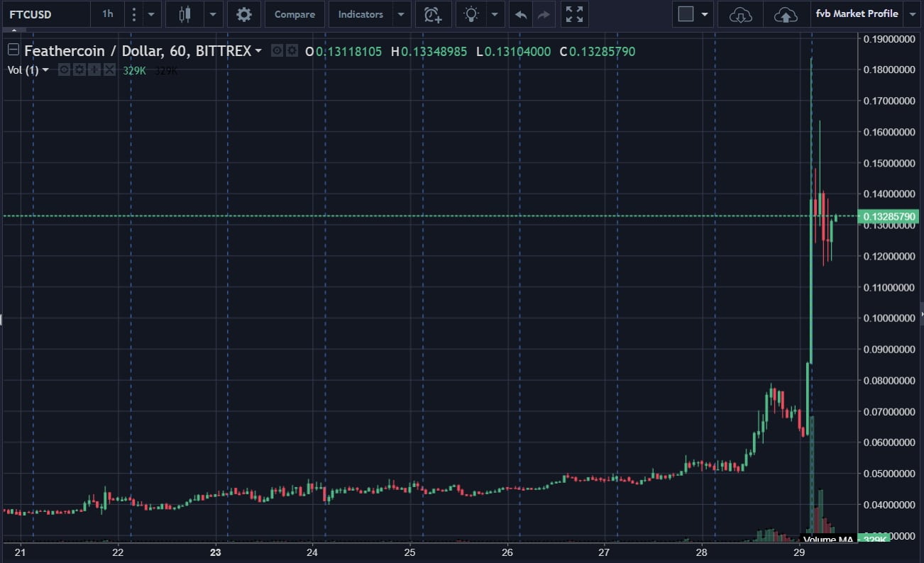Screen dimensions: 924x563
Task: Click the Feathercoin / Dollar, 60, BITTREX title
Action: click(x=138, y=51)
